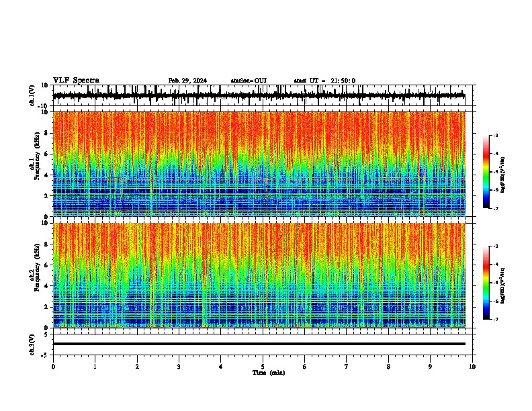Screen dimensions: 532x411
Task: Click time axis tick label "9"
Action: click(x=430, y=367)
